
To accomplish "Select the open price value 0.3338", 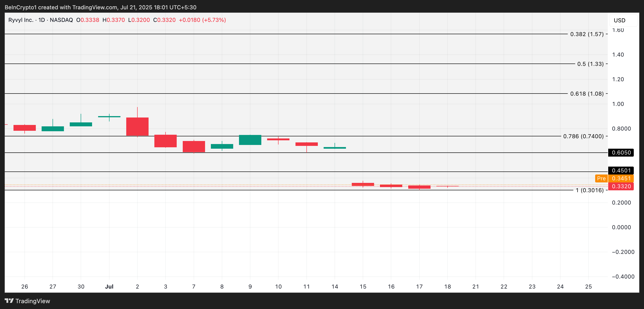I will [x=89, y=20].
